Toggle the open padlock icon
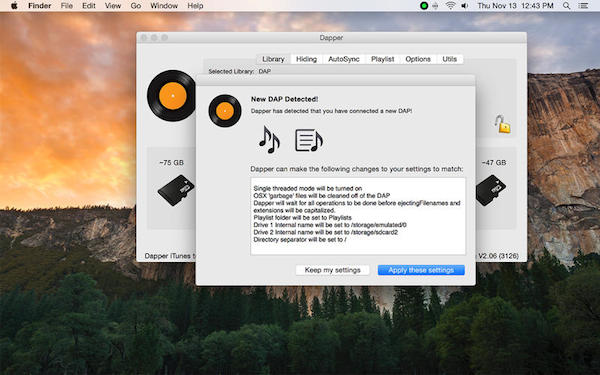This screenshot has height=375, width=600. (x=502, y=124)
